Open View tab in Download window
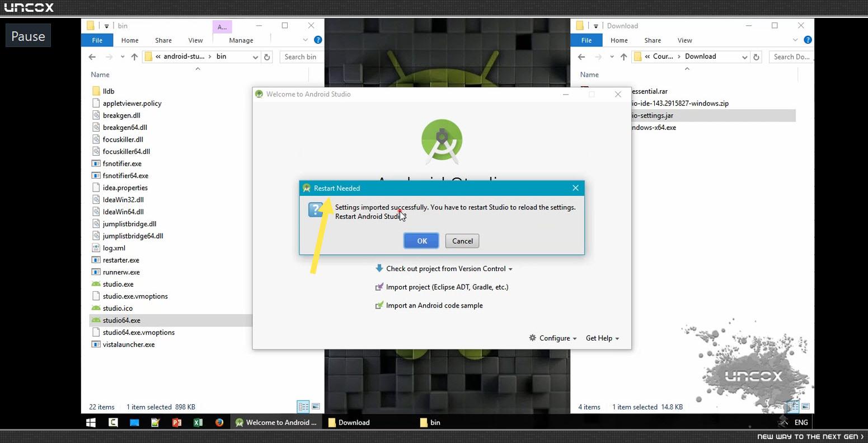This screenshot has width=868, height=443. [685, 40]
